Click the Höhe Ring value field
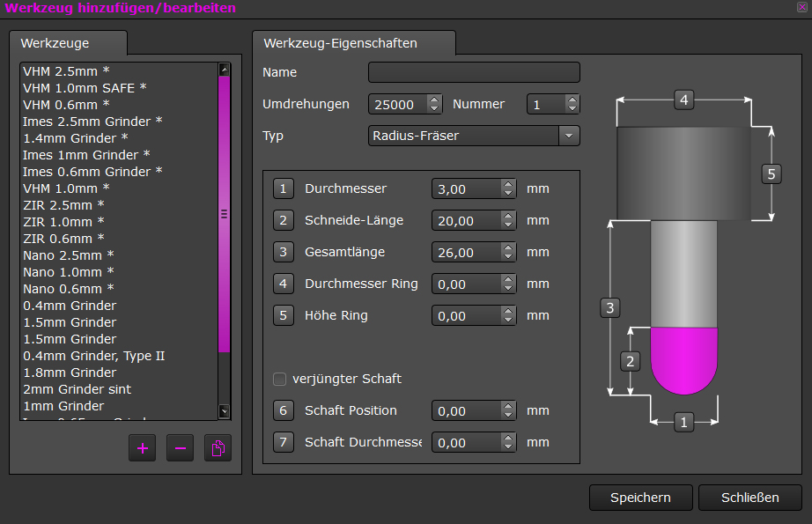Screen dimensions: 812x524 [x=467, y=315]
